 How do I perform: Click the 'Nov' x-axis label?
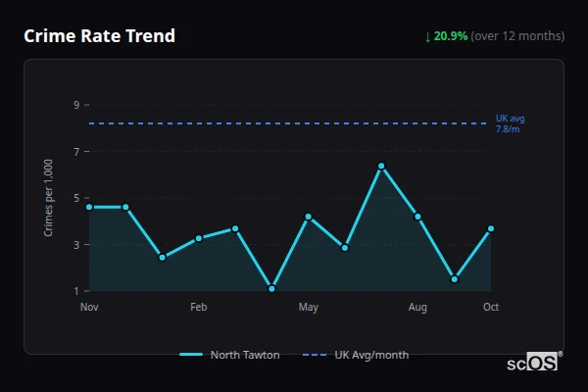pos(89,307)
